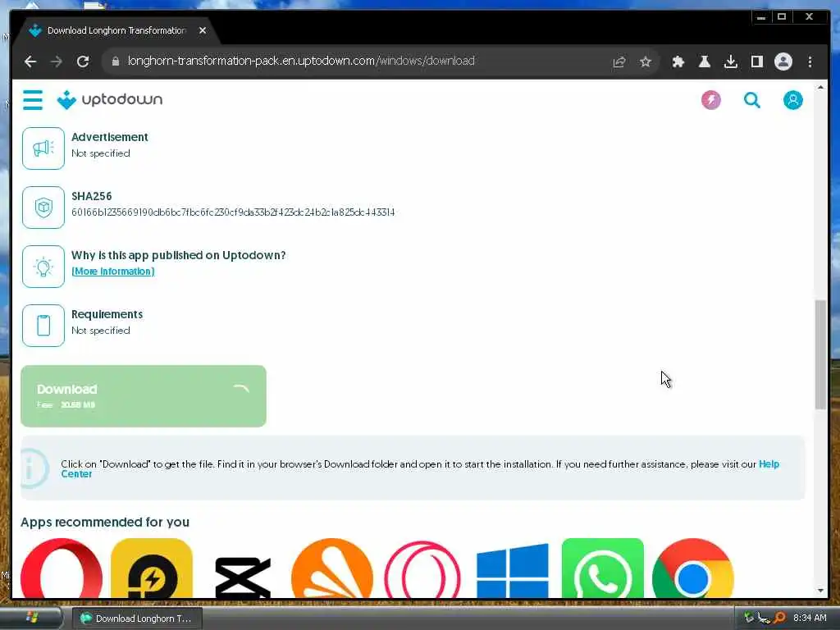The width and height of the screenshot is (840, 630).
Task: Click the lightbulb icon beside publishing question
Action: [x=43, y=267]
